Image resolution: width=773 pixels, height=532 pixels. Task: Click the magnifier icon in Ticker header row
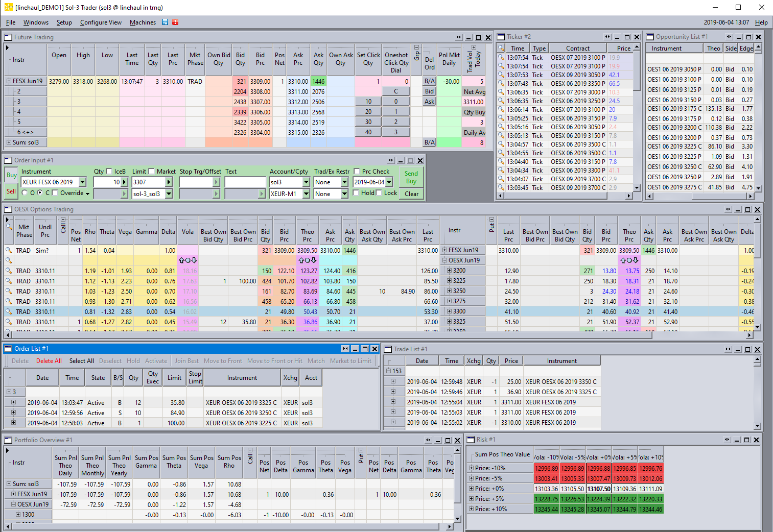[501, 48]
